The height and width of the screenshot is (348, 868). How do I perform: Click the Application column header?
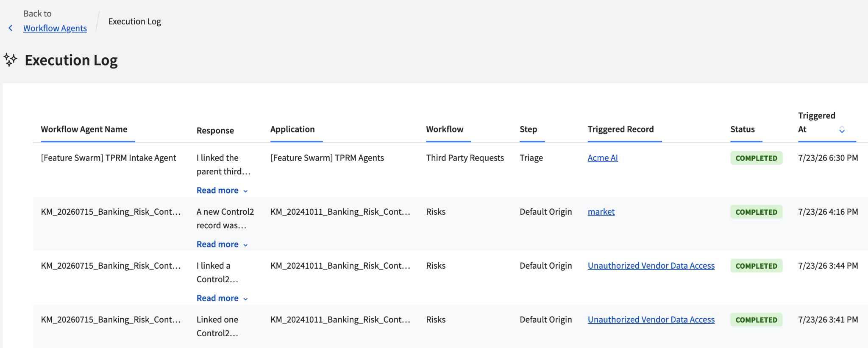(x=292, y=129)
